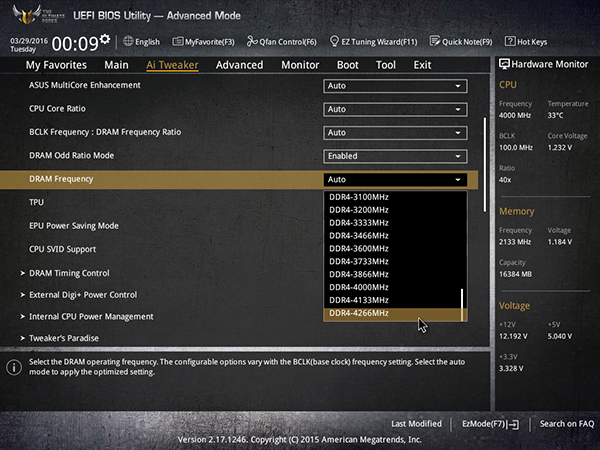
Task: Open MyFavorite(F3) panel
Action: pos(204,42)
